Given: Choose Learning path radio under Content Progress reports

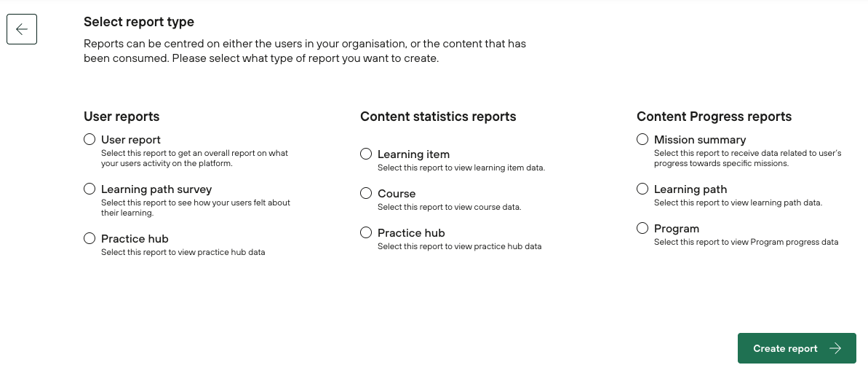Looking at the screenshot, I should click(642, 189).
